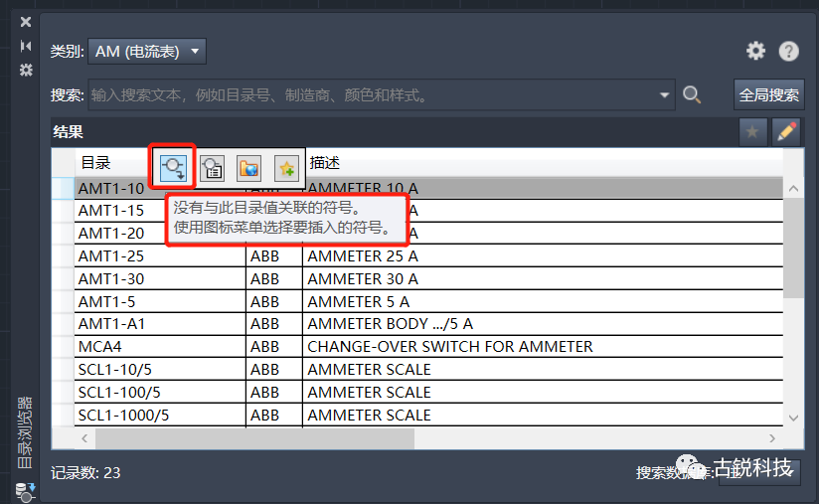
Task: Click ABB manufacturer cell in MCA4 row
Action: point(274,347)
